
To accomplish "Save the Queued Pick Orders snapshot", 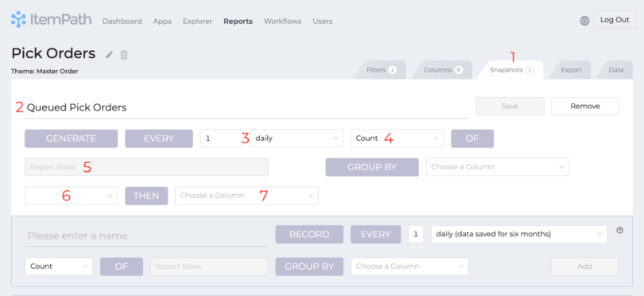I will pos(510,106).
